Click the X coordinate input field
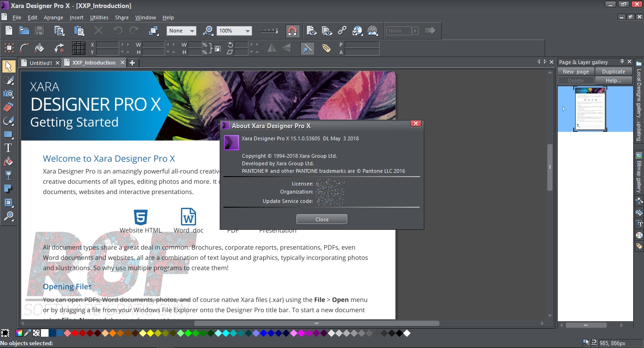Image resolution: width=644 pixels, height=348 pixels. pyautogui.click(x=107, y=45)
